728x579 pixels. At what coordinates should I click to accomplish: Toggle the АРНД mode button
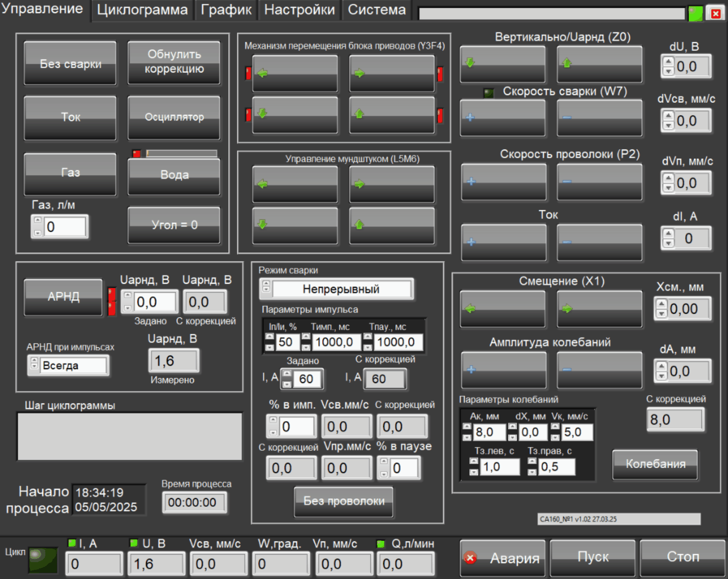tap(63, 297)
